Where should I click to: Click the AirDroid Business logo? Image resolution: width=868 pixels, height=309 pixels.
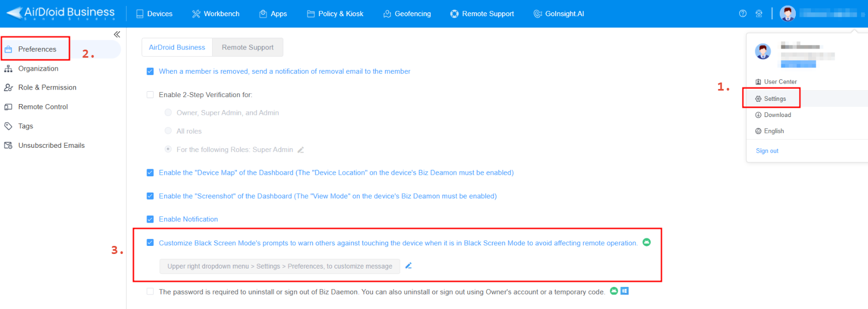click(60, 13)
